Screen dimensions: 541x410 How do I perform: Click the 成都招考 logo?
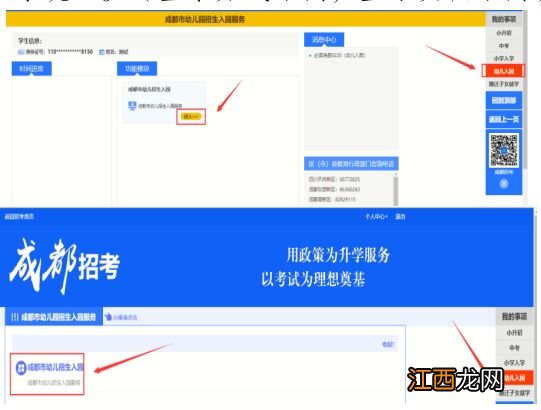tap(65, 266)
